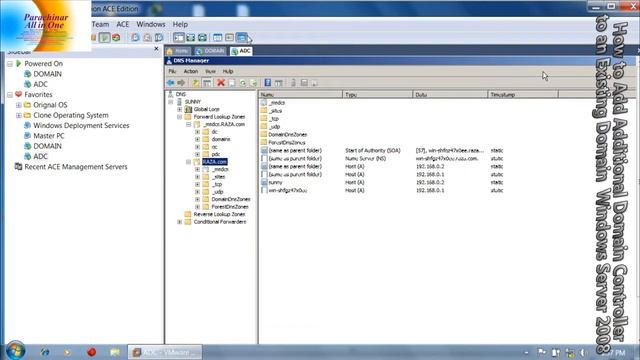The height and width of the screenshot is (360, 640).
Task: Open the Clone Operating System folder
Action: pos(66,115)
